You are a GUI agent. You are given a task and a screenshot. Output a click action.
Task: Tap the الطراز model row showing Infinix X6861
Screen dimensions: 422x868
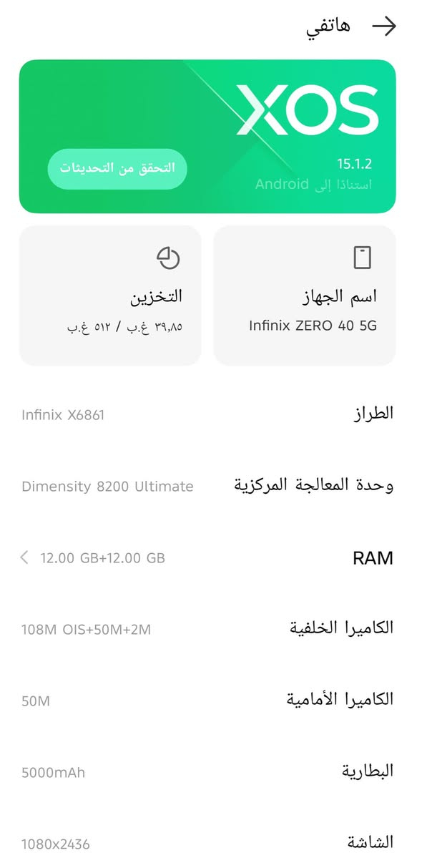[211, 412]
